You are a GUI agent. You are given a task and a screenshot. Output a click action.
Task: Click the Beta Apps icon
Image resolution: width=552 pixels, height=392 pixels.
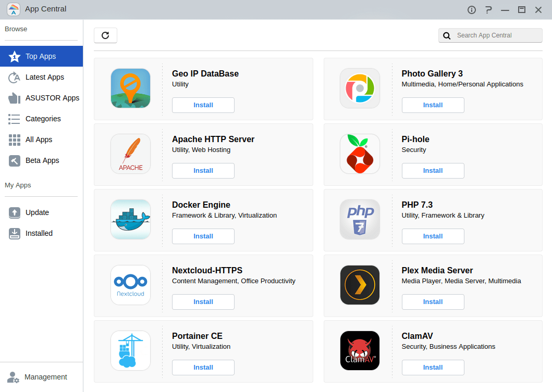point(15,161)
